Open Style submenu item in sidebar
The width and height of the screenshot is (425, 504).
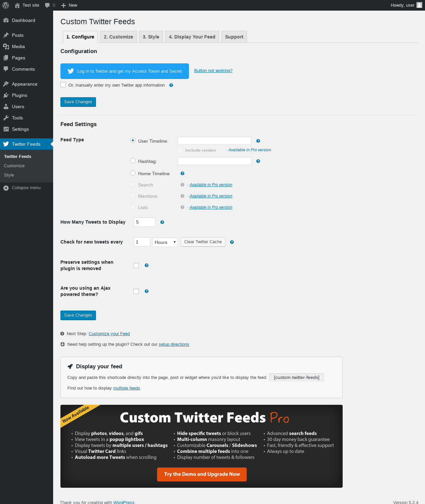pos(9,175)
